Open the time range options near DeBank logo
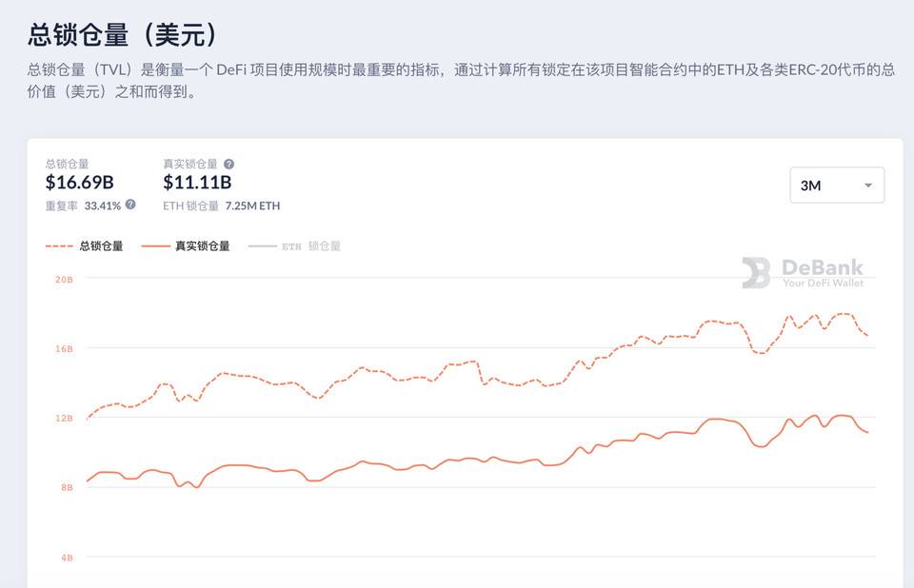The height and width of the screenshot is (588, 914). click(x=836, y=185)
